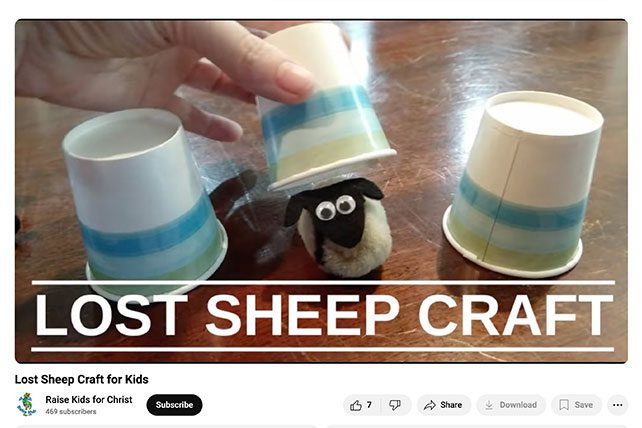This screenshot has width=642, height=428.
Task: Open the Raise Kids for Christ channel avatar
Action: (27, 405)
